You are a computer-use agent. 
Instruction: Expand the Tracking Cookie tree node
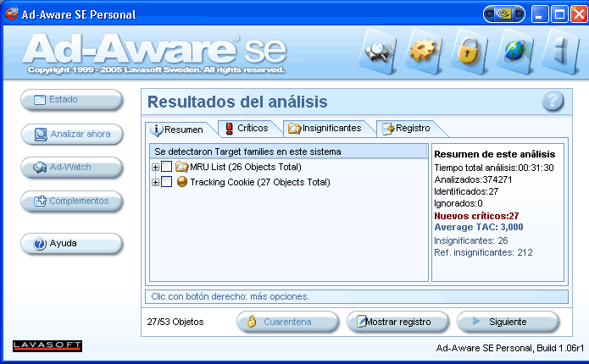[155, 182]
